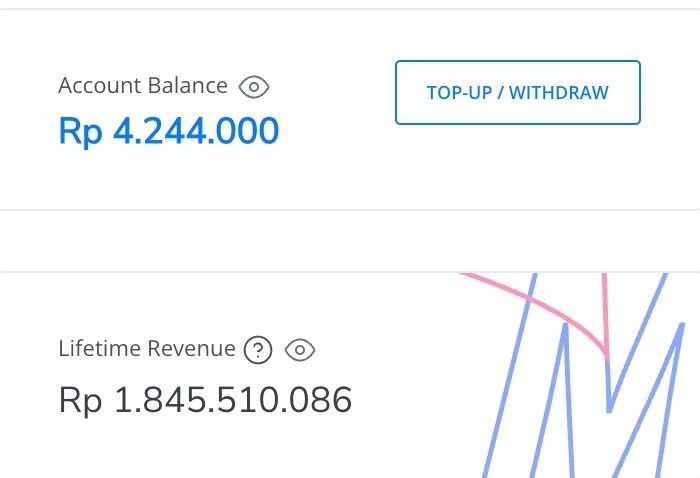
Task: Select the Account Balance label text
Action: click(143, 85)
